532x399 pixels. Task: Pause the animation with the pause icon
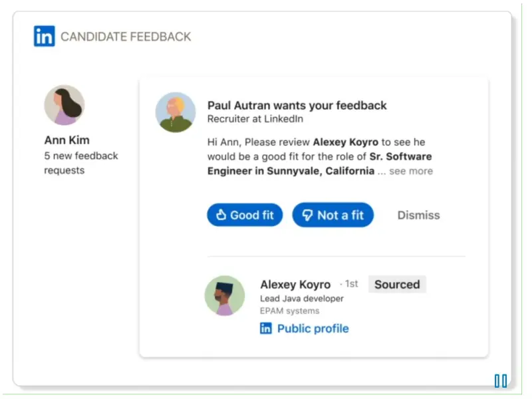[x=501, y=381]
